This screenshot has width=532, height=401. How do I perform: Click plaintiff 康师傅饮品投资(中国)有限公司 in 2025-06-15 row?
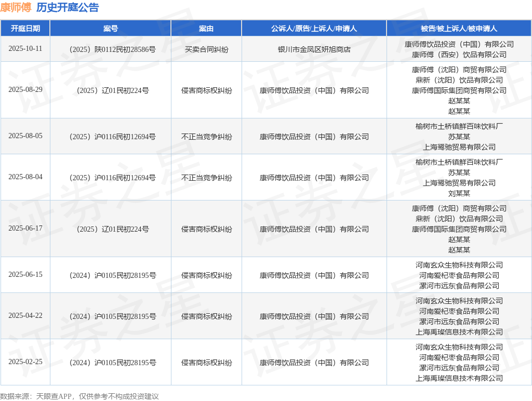tap(314, 275)
